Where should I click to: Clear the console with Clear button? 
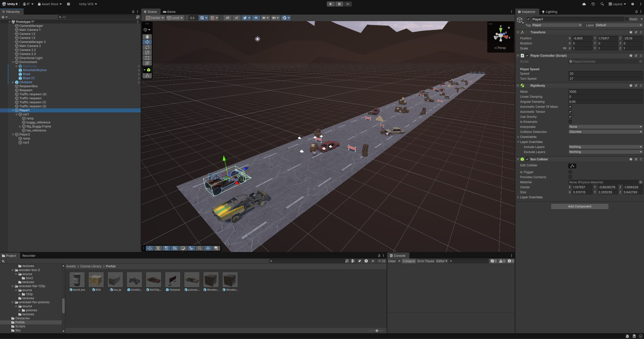tap(392, 261)
